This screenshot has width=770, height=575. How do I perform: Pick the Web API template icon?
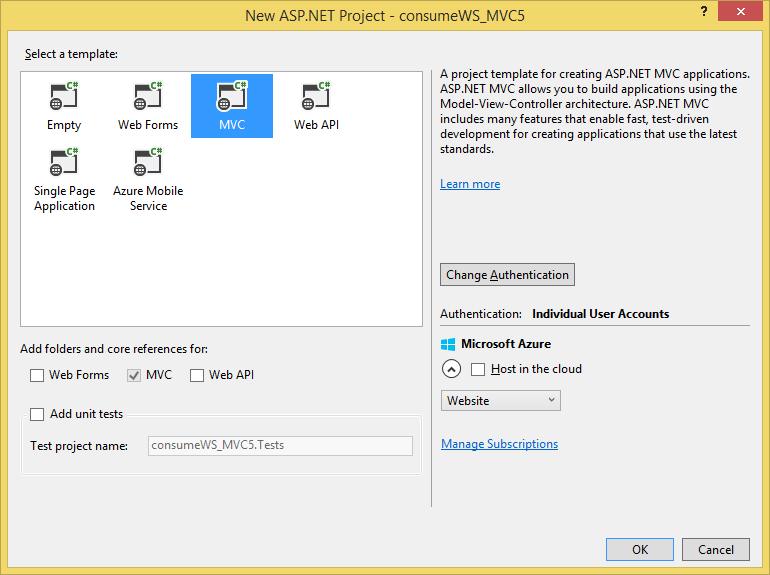pos(316,96)
